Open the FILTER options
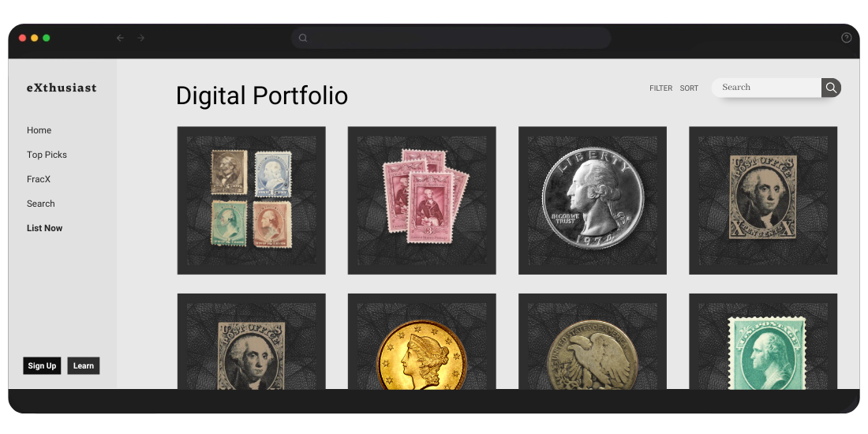The width and height of the screenshot is (868, 434). coord(661,88)
